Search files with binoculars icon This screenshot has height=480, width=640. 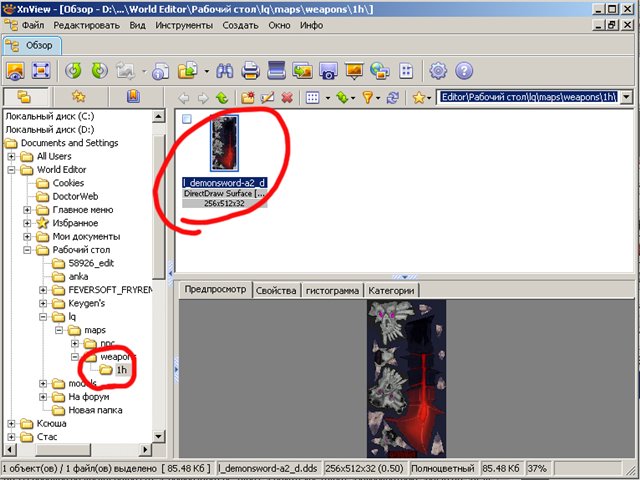(x=224, y=71)
